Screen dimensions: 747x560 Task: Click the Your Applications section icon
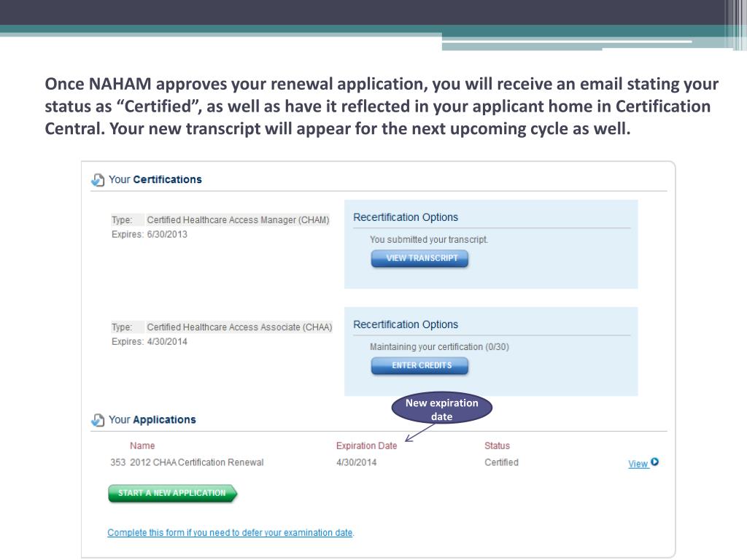coord(98,420)
